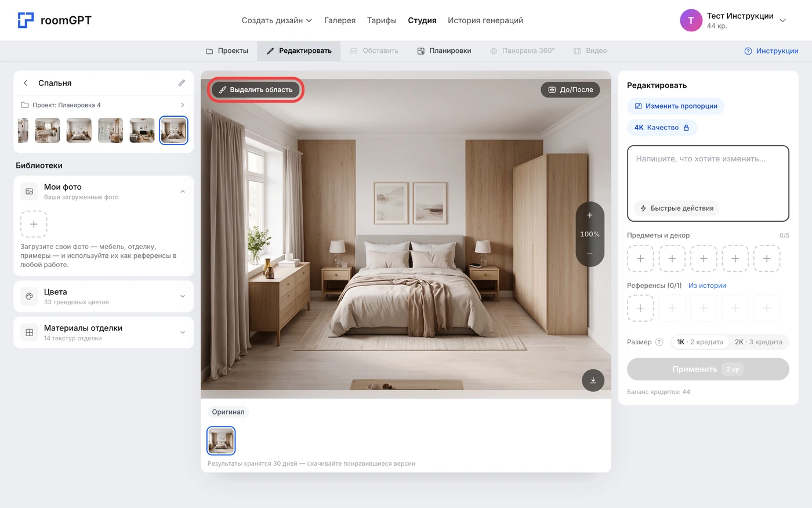Open Проект: Планировка 4 row
This screenshot has height=508, width=812.
pyautogui.click(x=103, y=105)
